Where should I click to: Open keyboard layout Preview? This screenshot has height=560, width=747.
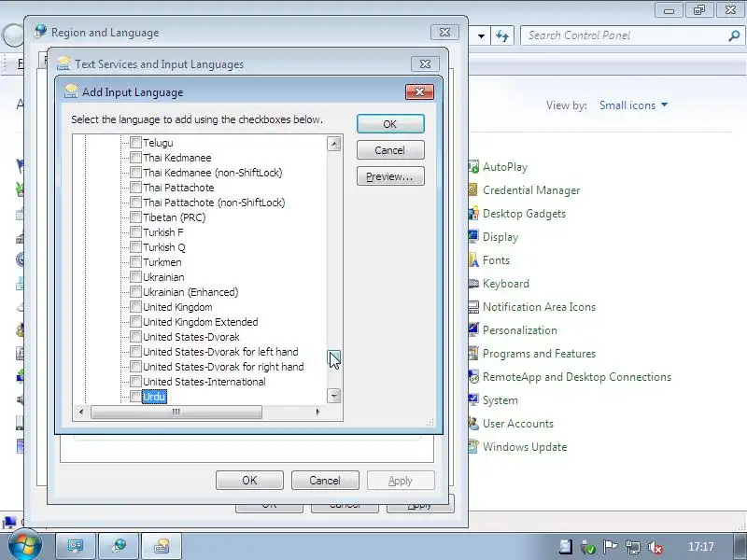(390, 176)
